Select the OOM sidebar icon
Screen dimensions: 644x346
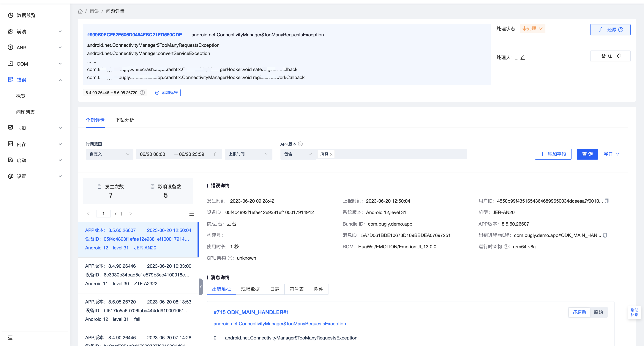tap(10, 64)
